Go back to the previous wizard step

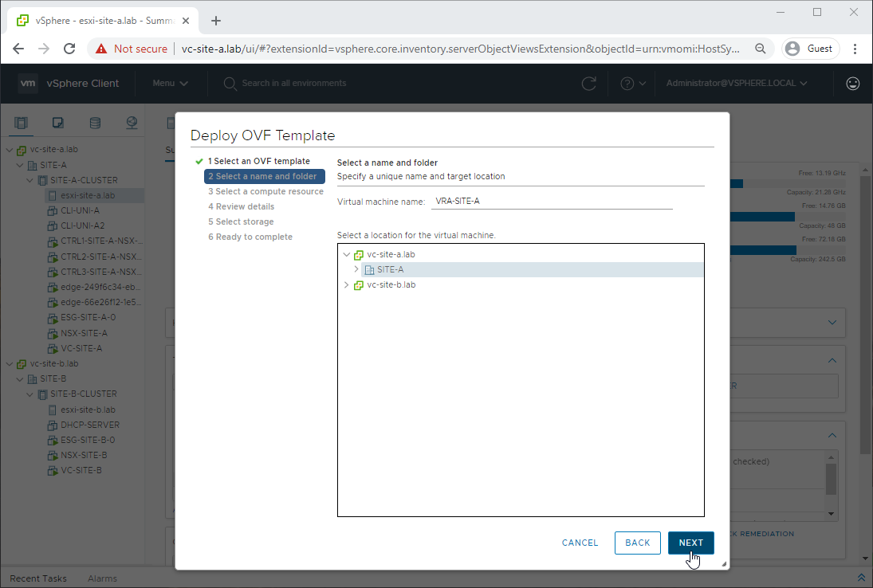click(x=638, y=543)
